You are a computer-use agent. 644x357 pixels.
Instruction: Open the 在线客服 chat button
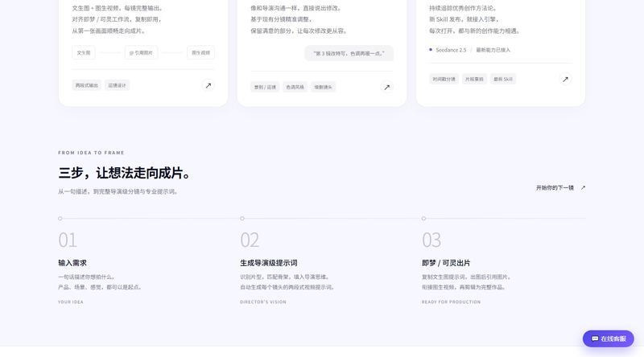coord(609,339)
